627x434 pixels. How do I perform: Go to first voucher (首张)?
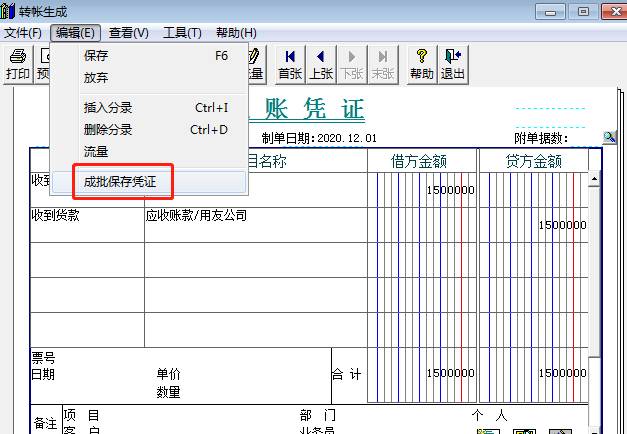[290, 64]
